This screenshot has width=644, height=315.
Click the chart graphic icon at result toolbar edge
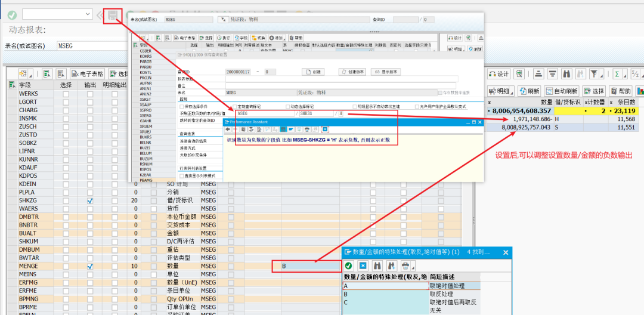point(640,91)
